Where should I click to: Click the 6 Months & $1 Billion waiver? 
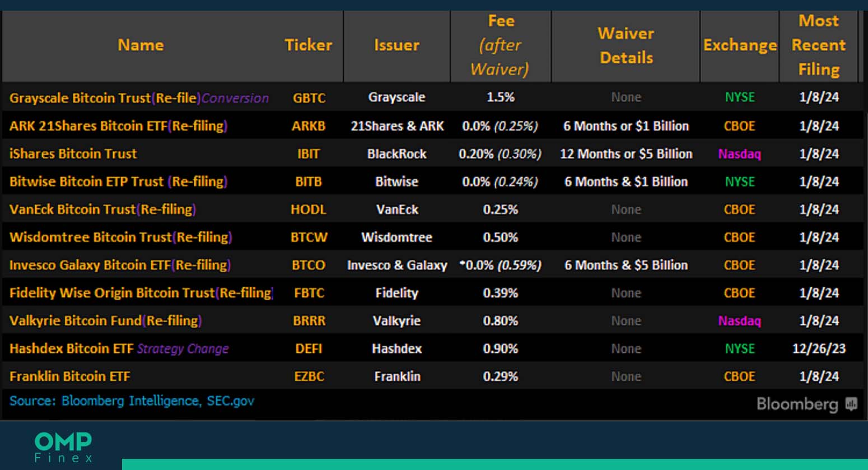[626, 182]
